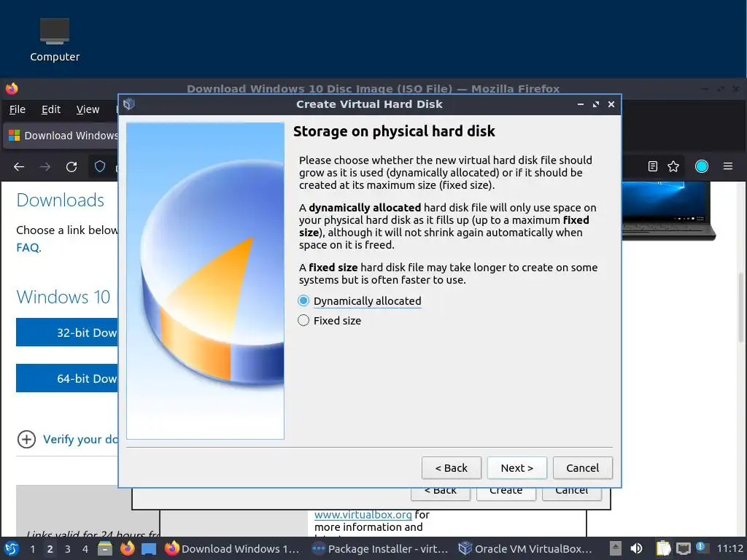This screenshot has height=560, width=747.
Task: Click the 32-bit Download button
Action: point(66,332)
